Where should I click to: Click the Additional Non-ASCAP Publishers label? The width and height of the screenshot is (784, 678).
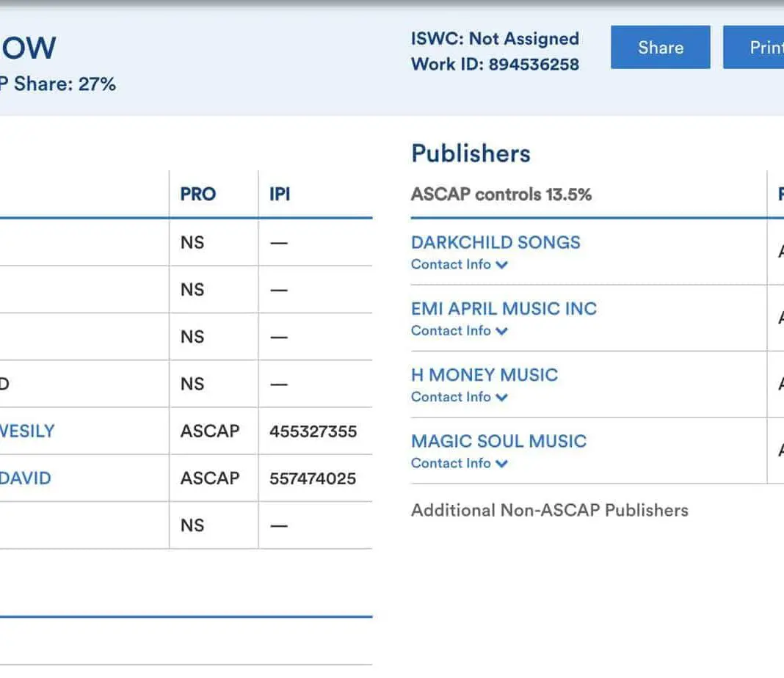point(549,511)
